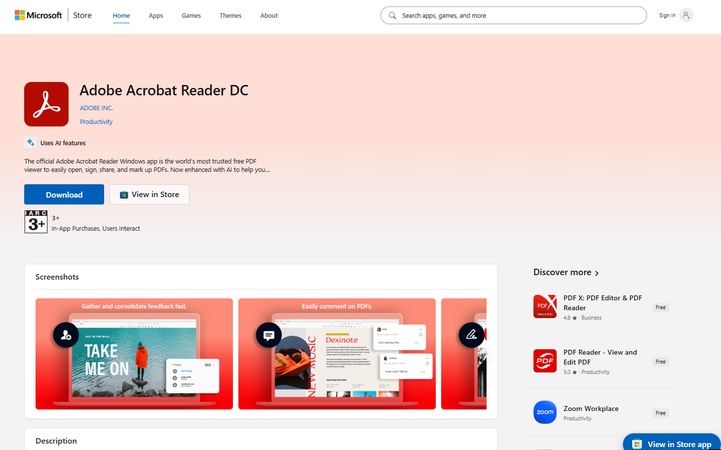721x450 pixels.
Task: Open the 'Easily comment on PDFs' screenshot
Action: coord(337,354)
